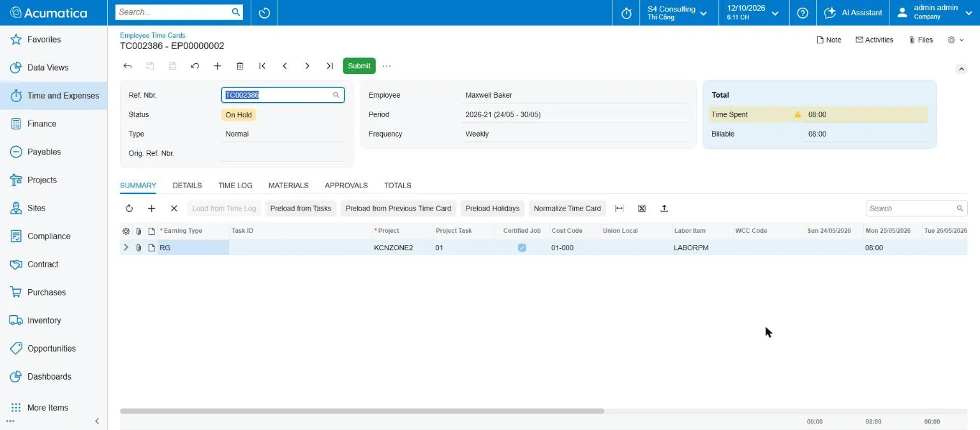Viewport: 980px width, 430px height.
Task: Open the Contract workspace
Action: tap(54, 264)
